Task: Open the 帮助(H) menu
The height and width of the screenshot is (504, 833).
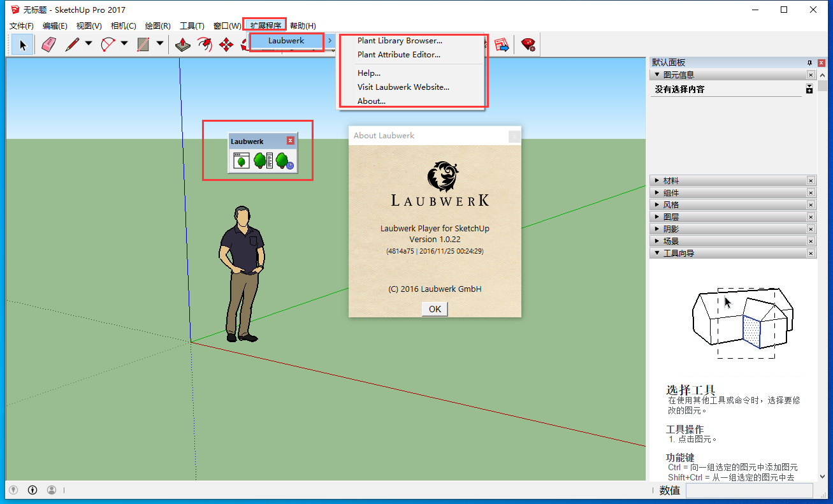Action: [x=303, y=26]
